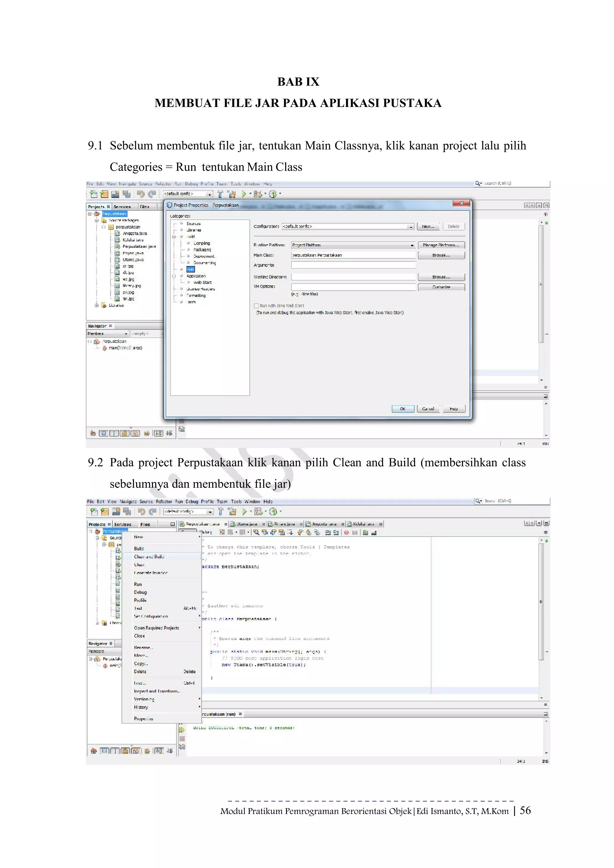
Task: Click Browse... button beside Working Directory
Action: [441, 277]
